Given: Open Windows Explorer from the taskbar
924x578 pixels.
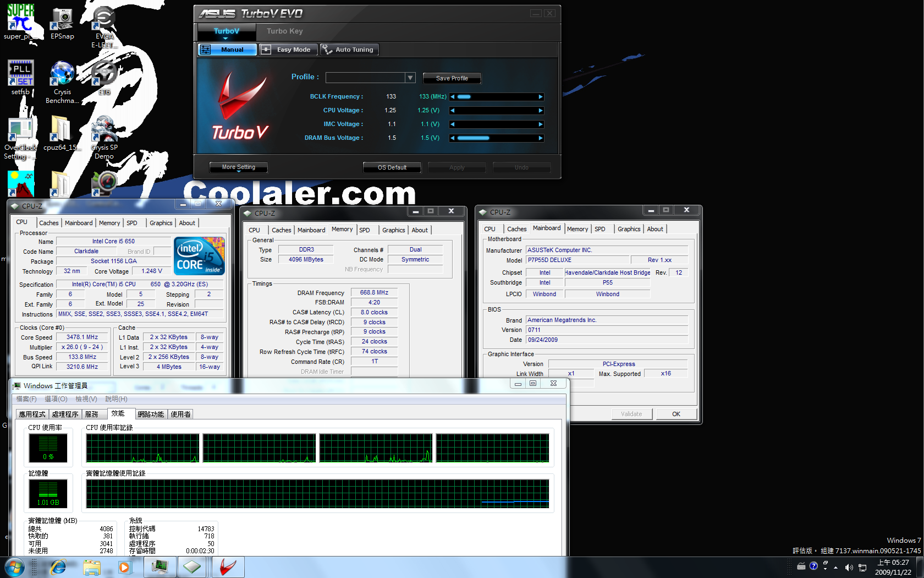Looking at the screenshot, I should (92, 567).
